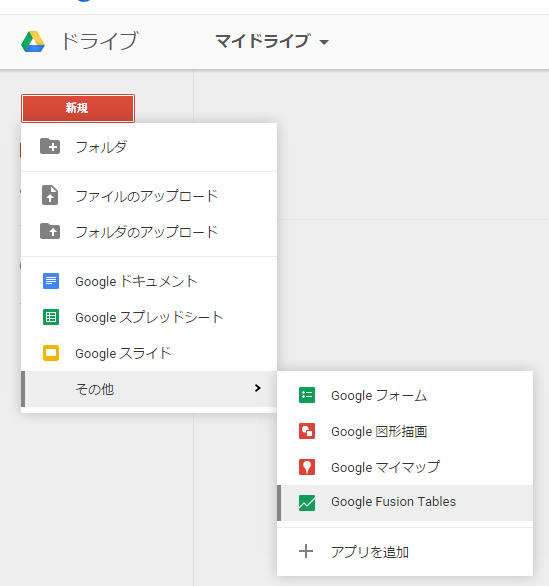
Task: Select Google 図形描画 in submenu
Action: (405, 431)
